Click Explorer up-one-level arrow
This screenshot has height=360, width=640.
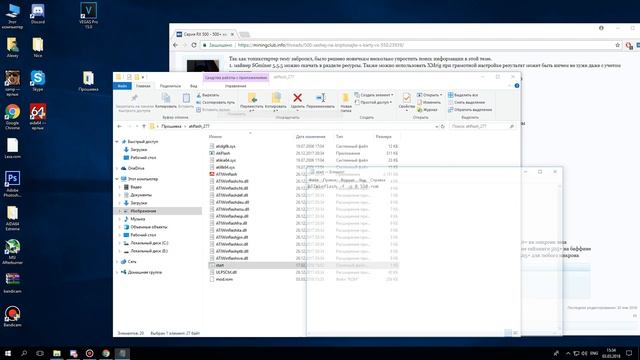[144, 126]
